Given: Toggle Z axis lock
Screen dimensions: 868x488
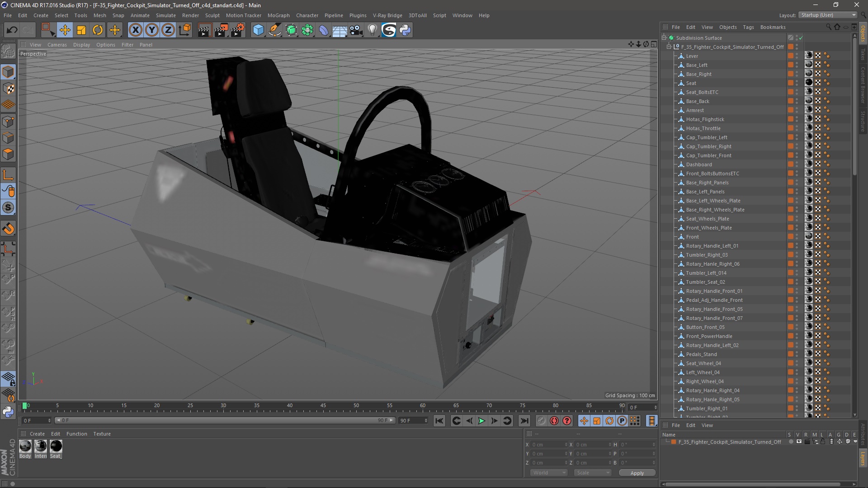Looking at the screenshot, I should (x=168, y=30).
